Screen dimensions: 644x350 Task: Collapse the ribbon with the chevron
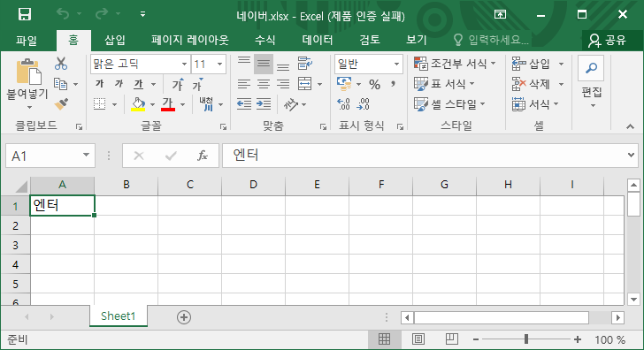click(x=630, y=126)
